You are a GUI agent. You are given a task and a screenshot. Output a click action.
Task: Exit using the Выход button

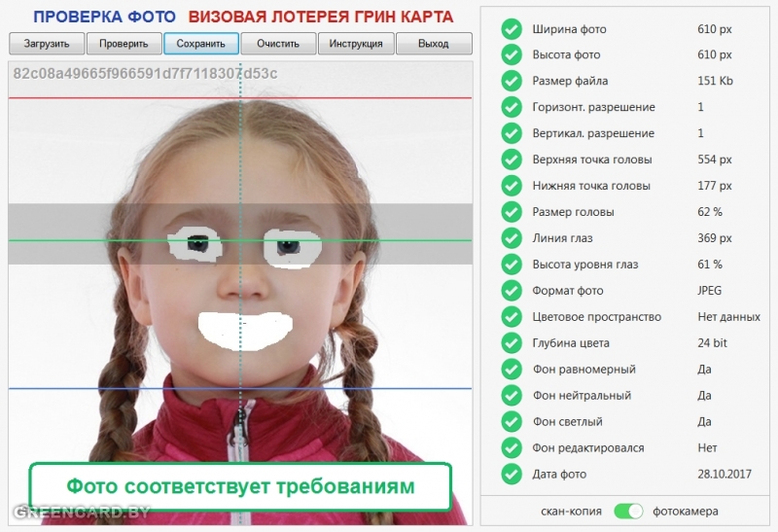(x=434, y=44)
